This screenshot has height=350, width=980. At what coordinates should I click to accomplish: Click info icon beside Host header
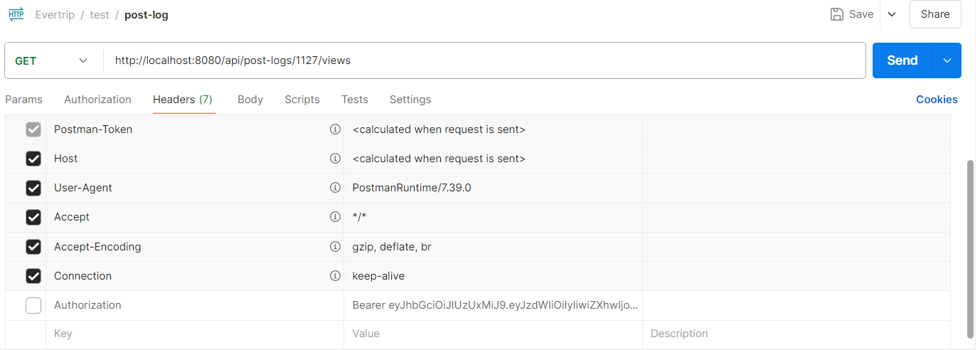[335, 159]
